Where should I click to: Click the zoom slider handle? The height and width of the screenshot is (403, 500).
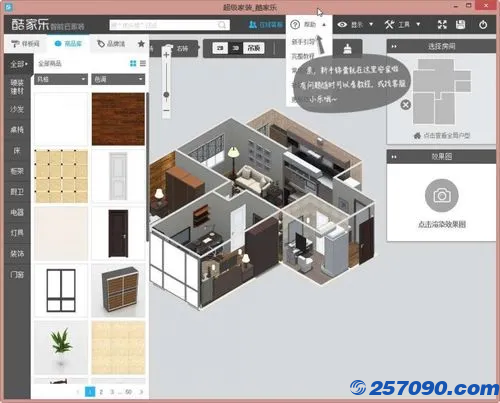pos(166,95)
